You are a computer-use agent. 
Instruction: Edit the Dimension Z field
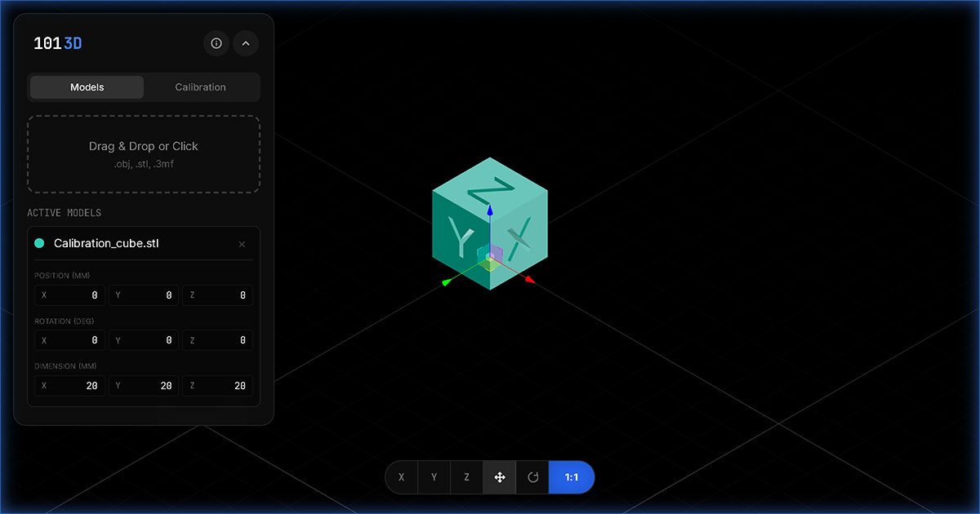(x=217, y=385)
